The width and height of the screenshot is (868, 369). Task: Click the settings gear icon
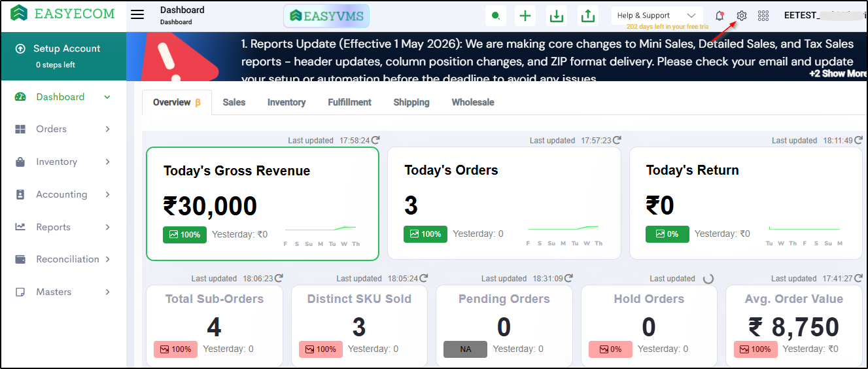(x=741, y=16)
